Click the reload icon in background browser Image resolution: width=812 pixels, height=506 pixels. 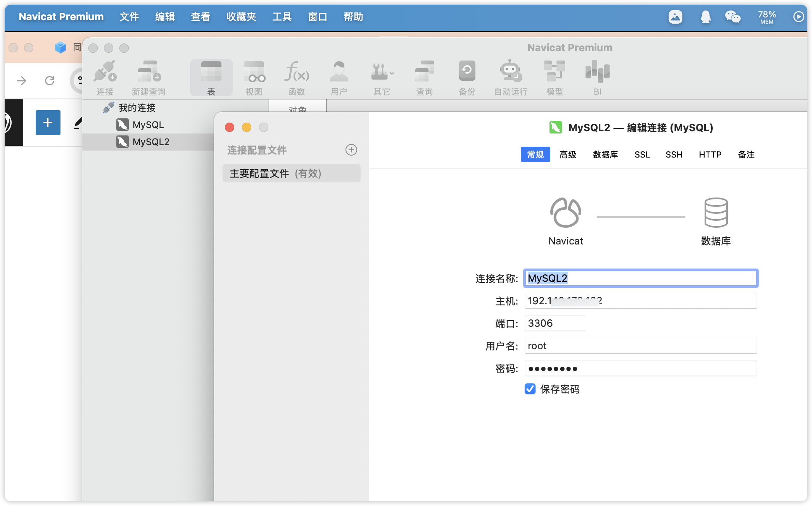(x=49, y=81)
